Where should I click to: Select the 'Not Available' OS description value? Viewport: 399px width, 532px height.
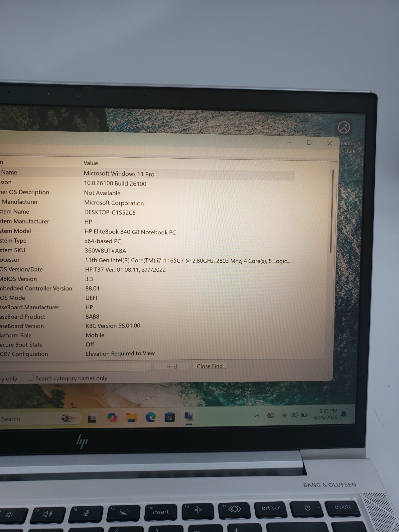point(102,193)
